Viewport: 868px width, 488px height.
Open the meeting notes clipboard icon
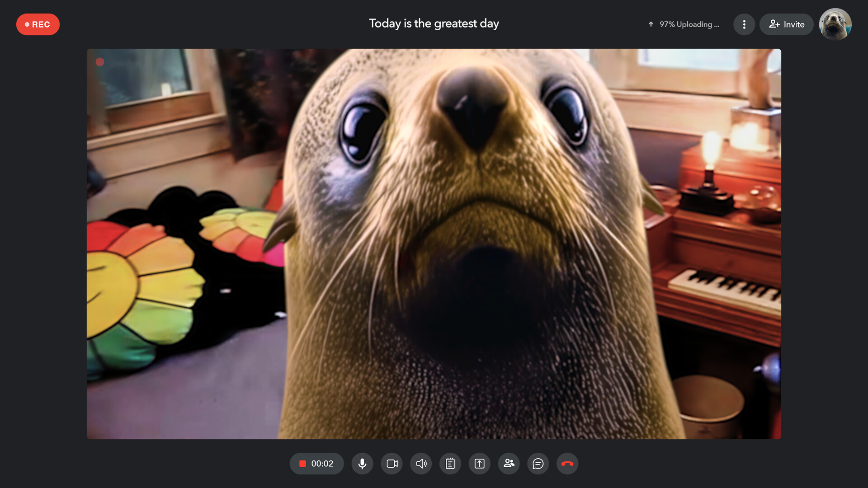450,464
